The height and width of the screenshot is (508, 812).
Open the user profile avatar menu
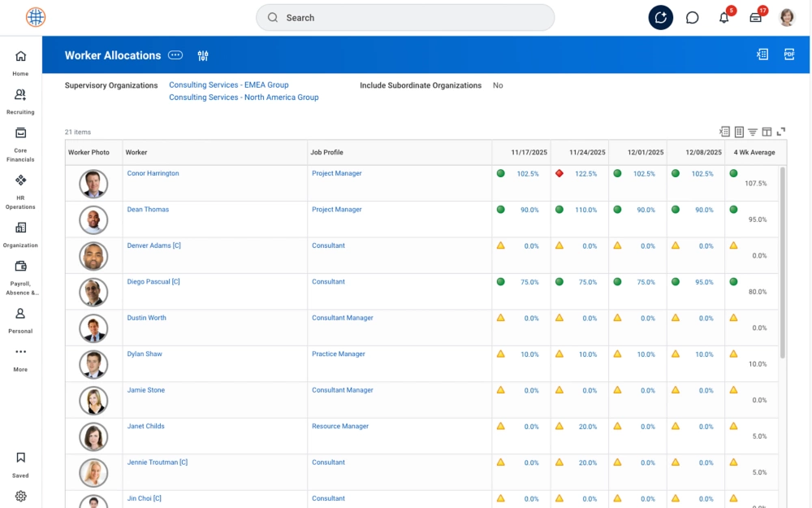click(787, 18)
